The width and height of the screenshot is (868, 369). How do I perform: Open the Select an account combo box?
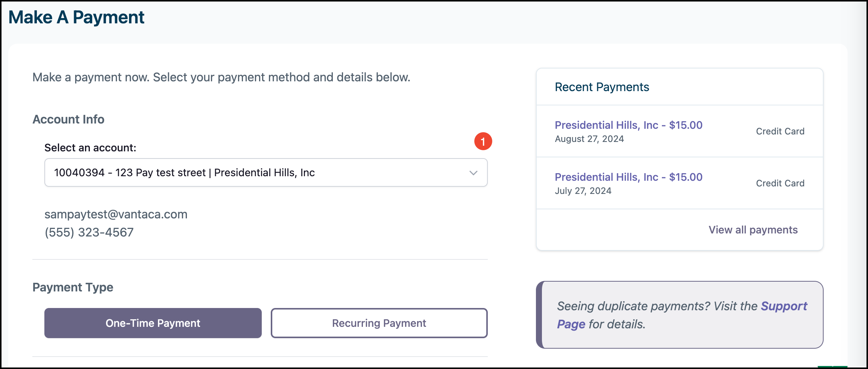(259, 173)
